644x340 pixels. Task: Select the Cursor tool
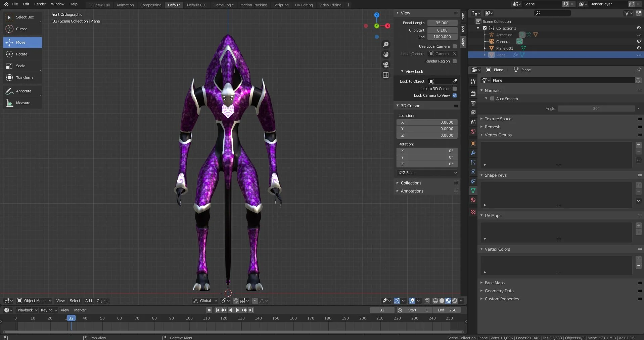pos(22,29)
